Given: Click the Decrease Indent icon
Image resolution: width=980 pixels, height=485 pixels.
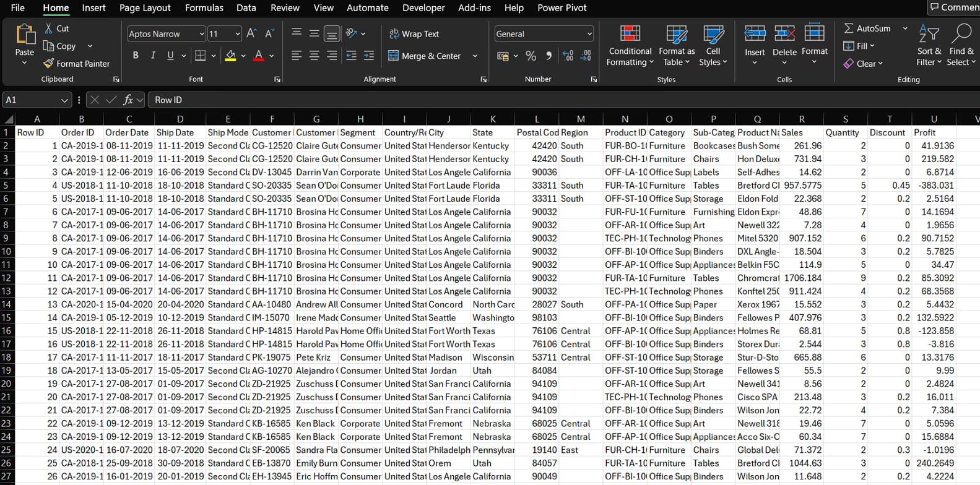Looking at the screenshot, I should (x=351, y=56).
